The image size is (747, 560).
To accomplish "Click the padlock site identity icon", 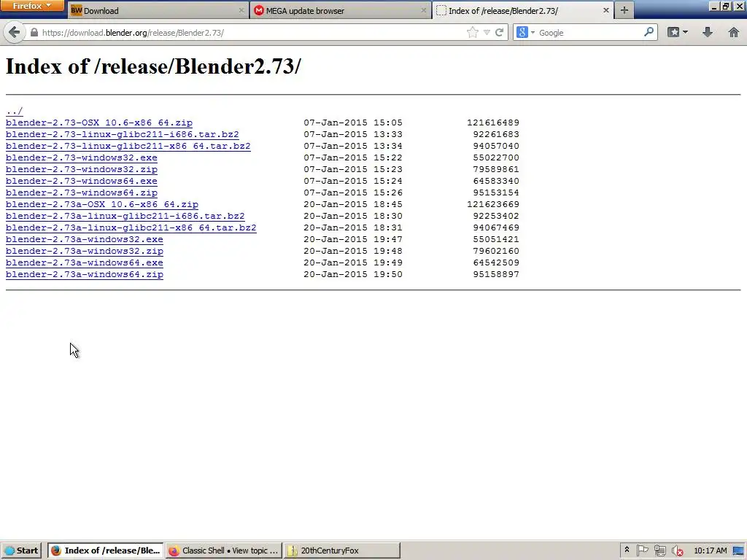I will pos(34,32).
